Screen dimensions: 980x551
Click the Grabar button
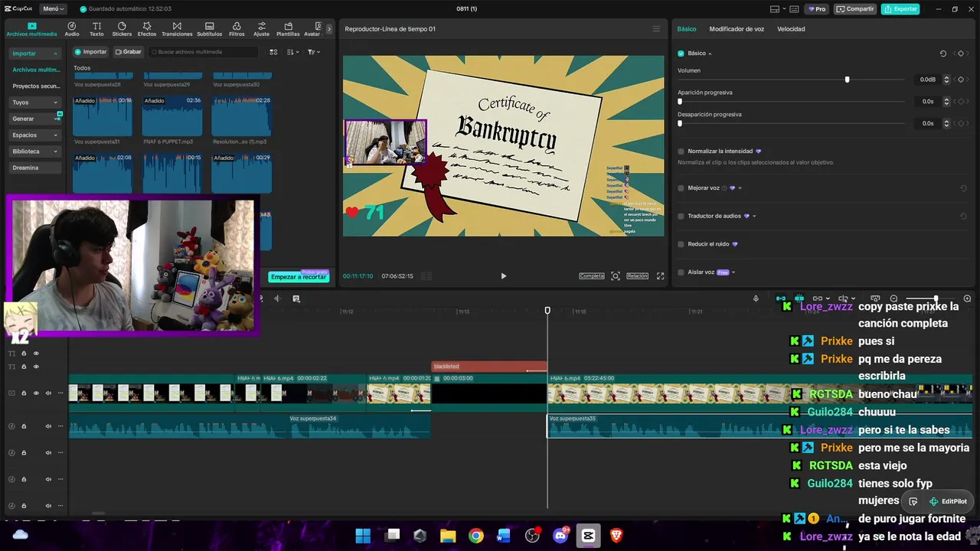pyautogui.click(x=128, y=52)
